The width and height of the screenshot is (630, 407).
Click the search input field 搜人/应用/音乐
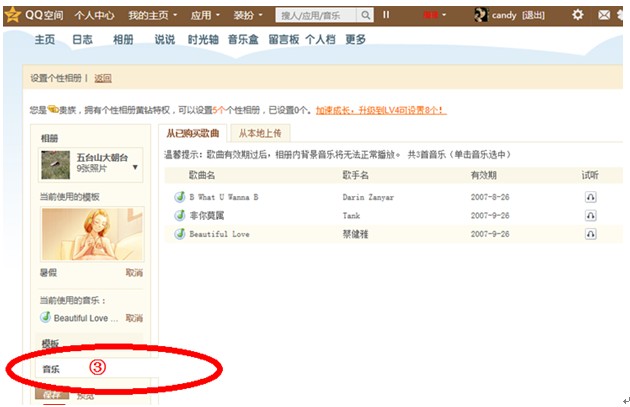coord(315,15)
